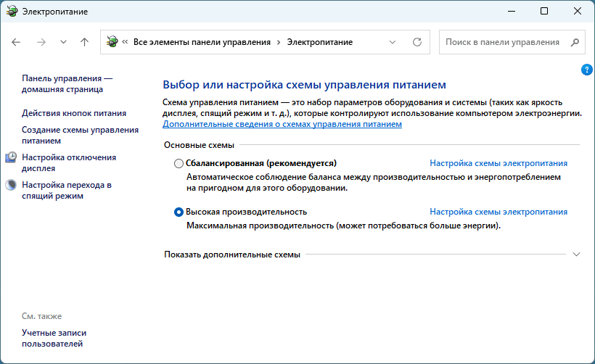Open Дополнительные сведения о схемах link
The height and width of the screenshot is (364, 595).
(x=282, y=124)
